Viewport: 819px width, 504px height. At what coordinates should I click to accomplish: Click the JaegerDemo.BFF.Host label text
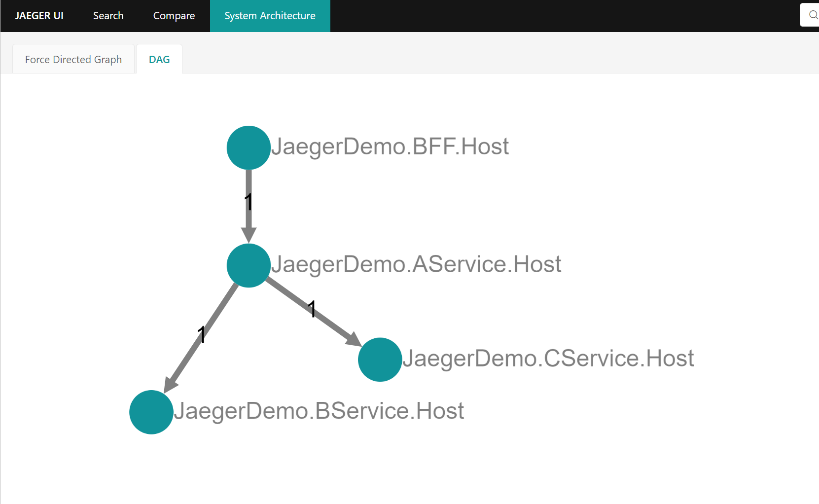point(391,146)
